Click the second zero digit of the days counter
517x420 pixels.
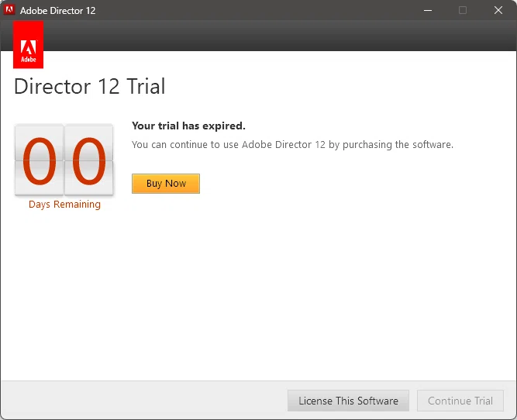pyautogui.click(x=88, y=160)
